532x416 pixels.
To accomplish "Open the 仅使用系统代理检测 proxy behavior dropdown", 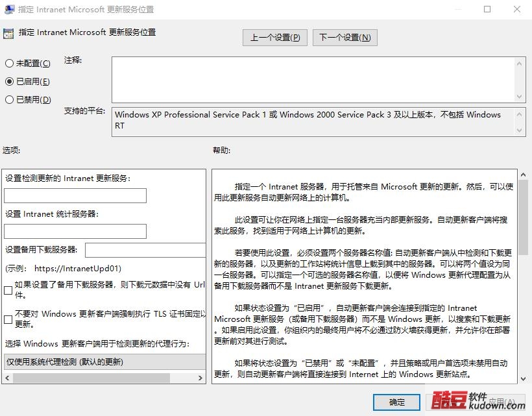I will point(104,361).
